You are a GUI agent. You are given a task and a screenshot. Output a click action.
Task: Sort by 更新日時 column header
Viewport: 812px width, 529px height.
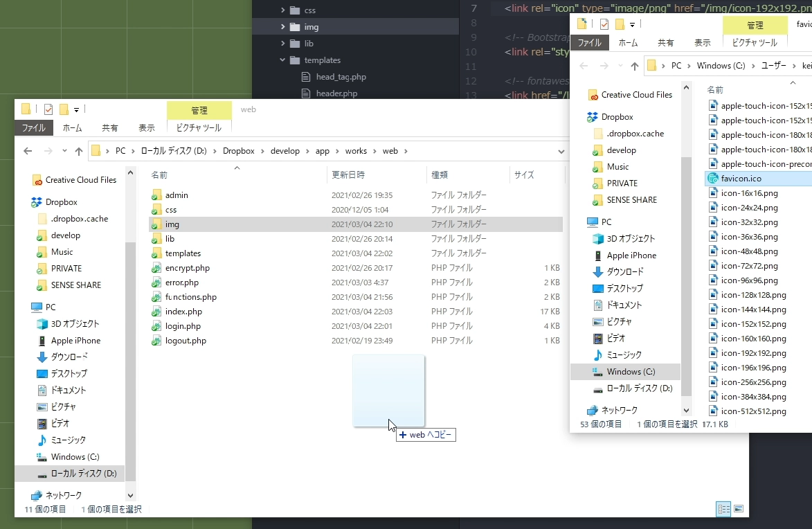pos(348,174)
